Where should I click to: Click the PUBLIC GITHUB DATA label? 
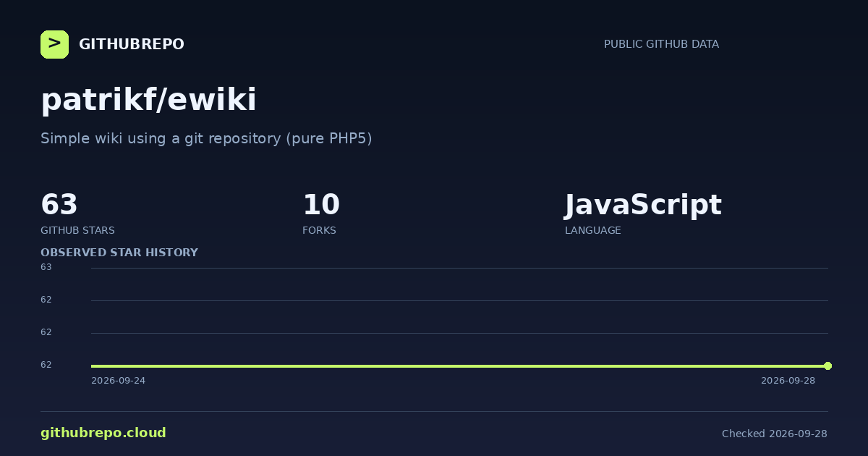pyautogui.click(x=661, y=44)
